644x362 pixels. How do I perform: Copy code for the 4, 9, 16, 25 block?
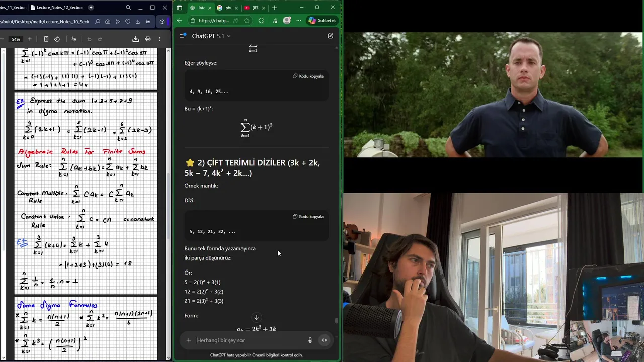coord(308,76)
